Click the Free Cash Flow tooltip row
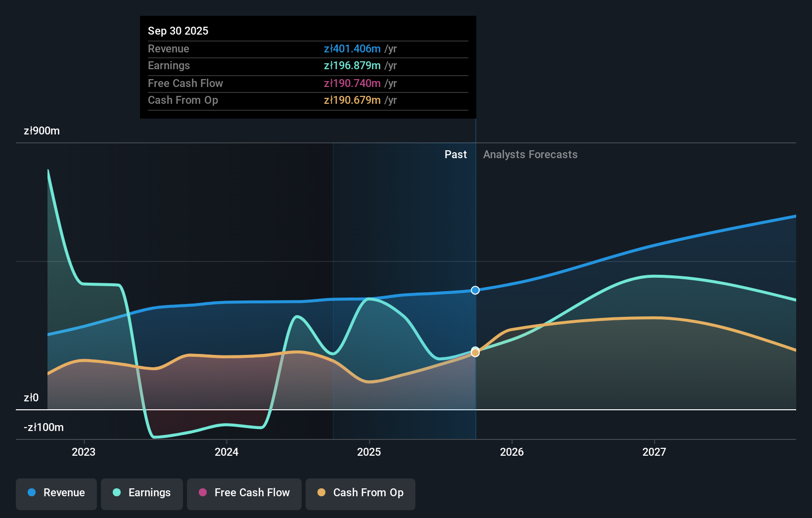 point(308,83)
